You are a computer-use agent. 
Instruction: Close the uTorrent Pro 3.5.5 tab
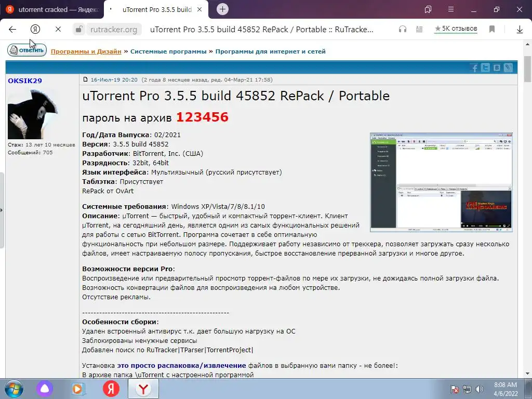tap(199, 9)
